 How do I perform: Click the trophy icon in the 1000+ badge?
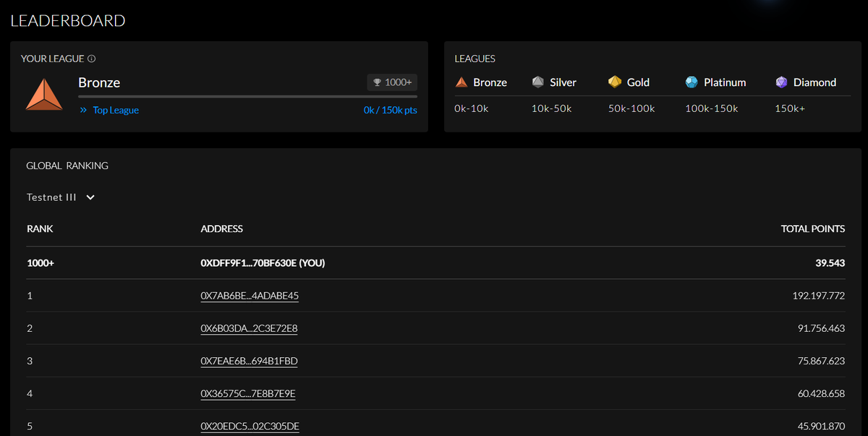[377, 82]
